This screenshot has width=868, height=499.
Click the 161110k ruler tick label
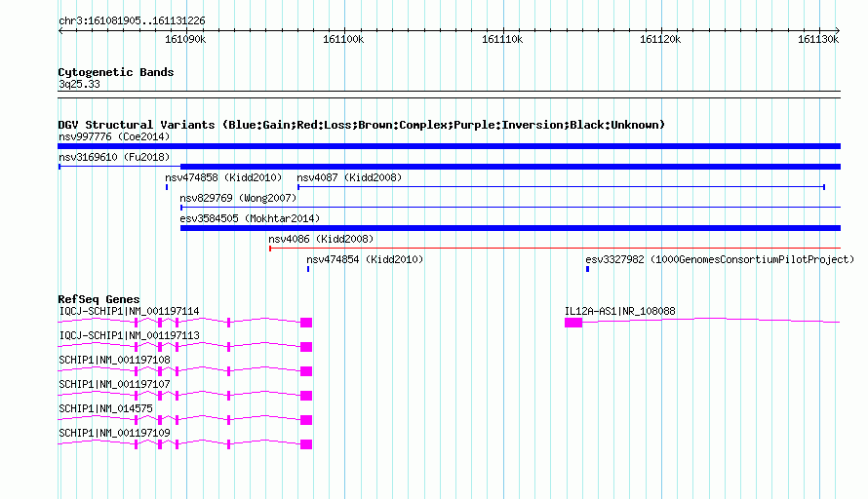(502, 39)
